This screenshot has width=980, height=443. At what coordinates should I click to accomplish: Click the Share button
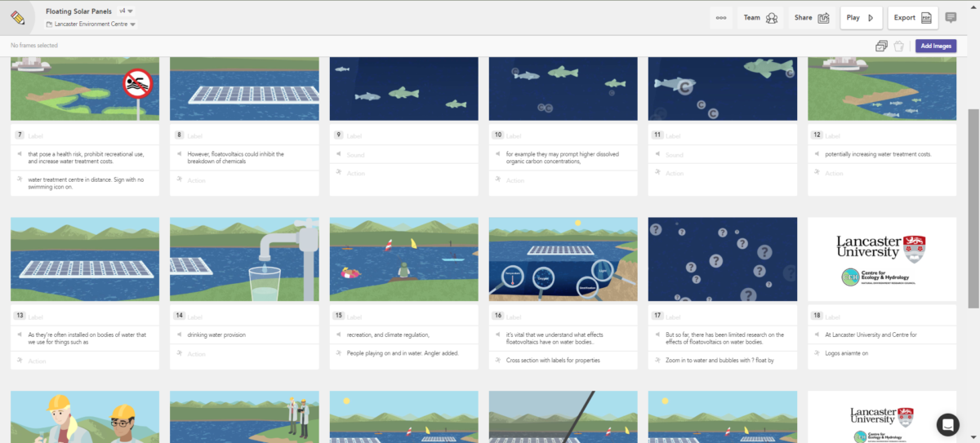pyautogui.click(x=812, y=18)
